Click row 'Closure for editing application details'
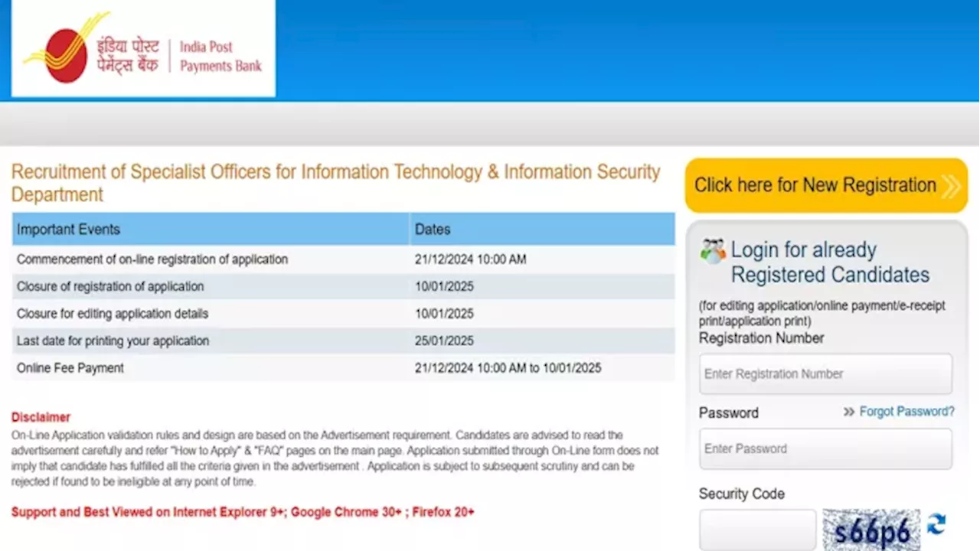Screen dimensions: 980x551 (x=344, y=314)
